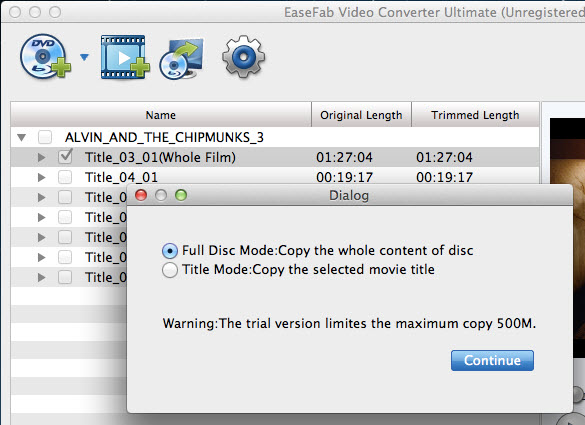Image resolution: width=585 pixels, height=425 pixels.
Task: Collapse the ALVIN_AND_THE_CHIPMUNKS_3 tree node
Action: click(x=21, y=138)
